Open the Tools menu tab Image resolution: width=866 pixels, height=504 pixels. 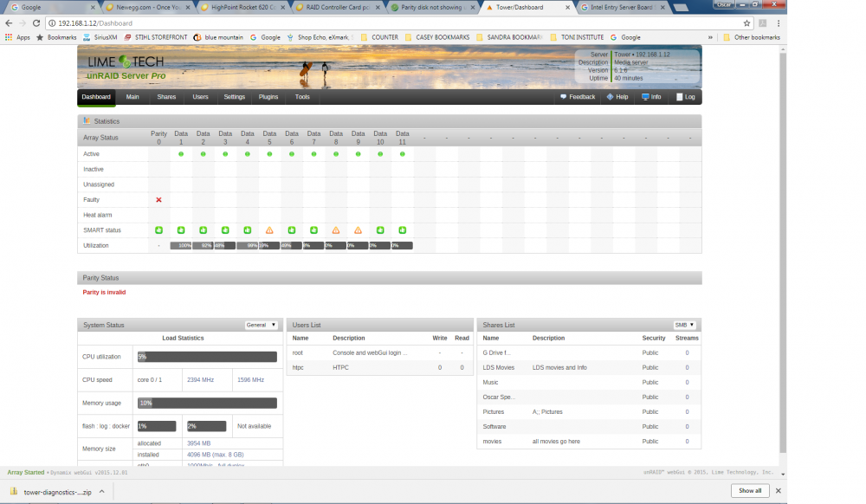tap(302, 97)
